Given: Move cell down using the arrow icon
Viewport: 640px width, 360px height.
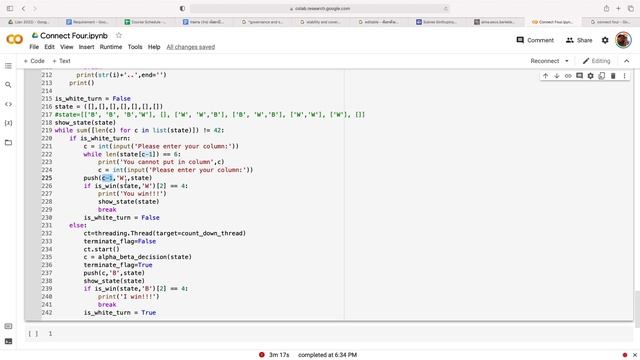Looking at the screenshot, I should click(557, 76).
